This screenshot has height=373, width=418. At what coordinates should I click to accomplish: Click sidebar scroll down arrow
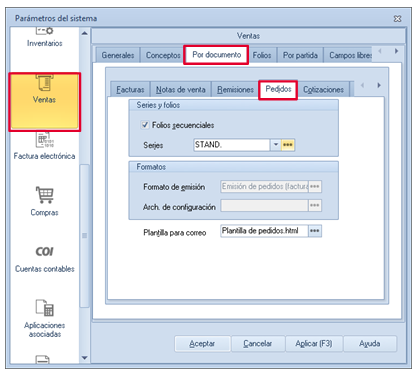(85, 358)
